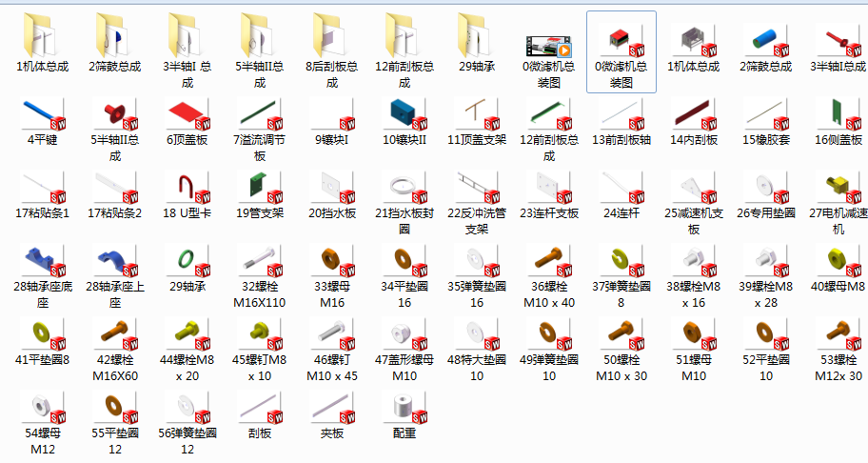Select the 6顶盖板 part file
Image resolution: width=868 pixels, height=463 pixels.
[x=187, y=122]
